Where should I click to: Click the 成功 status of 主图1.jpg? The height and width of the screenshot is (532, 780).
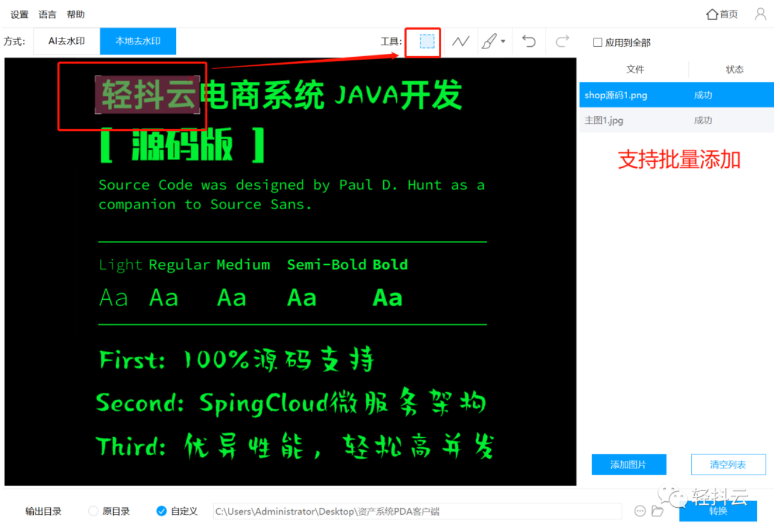coord(703,120)
